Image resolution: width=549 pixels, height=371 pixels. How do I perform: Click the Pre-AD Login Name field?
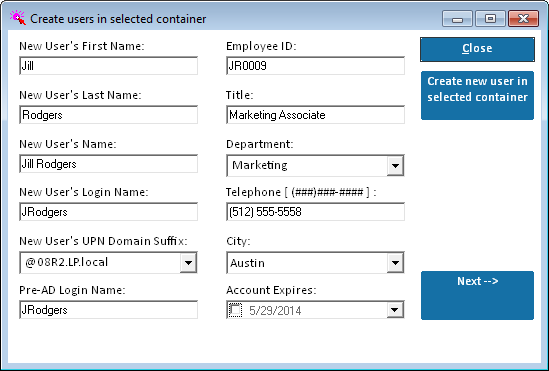(109, 310)
